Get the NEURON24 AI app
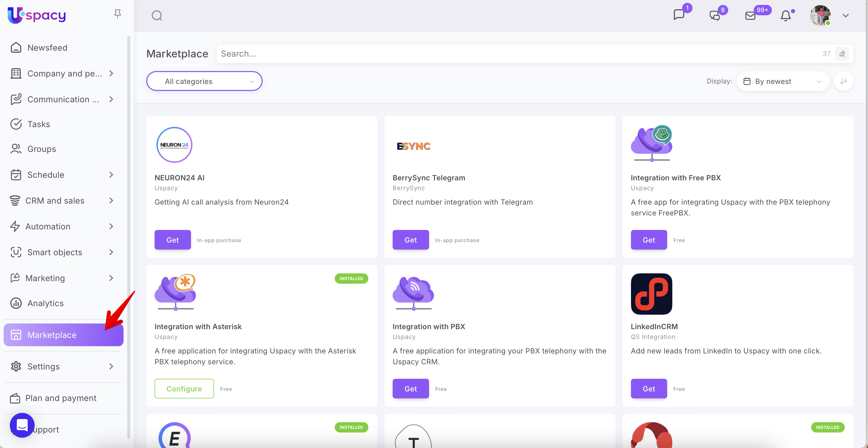868x448 pixels. click(x=172, y=240)
